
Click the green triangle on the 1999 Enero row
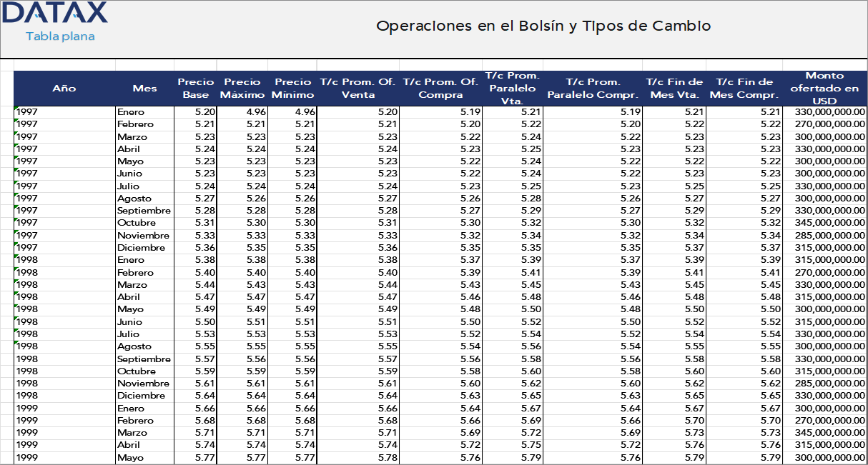pyautogui.click(x=17, y=406)
